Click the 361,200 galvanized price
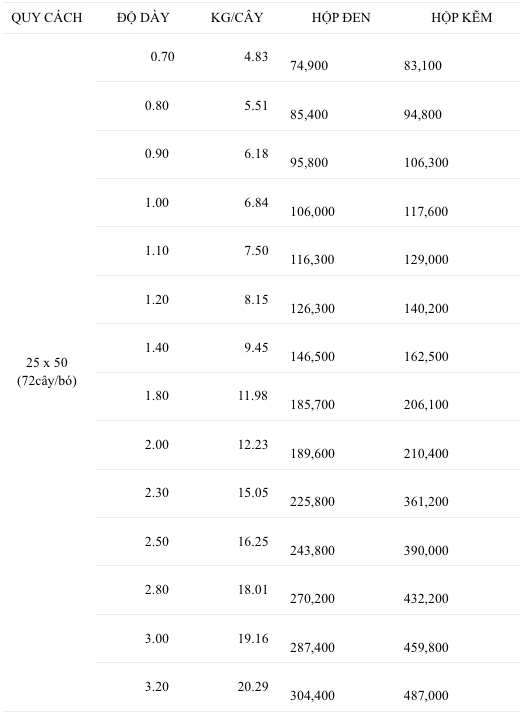Image resolution: width=525 pixels, height=713 pixels. click(426, 502)
